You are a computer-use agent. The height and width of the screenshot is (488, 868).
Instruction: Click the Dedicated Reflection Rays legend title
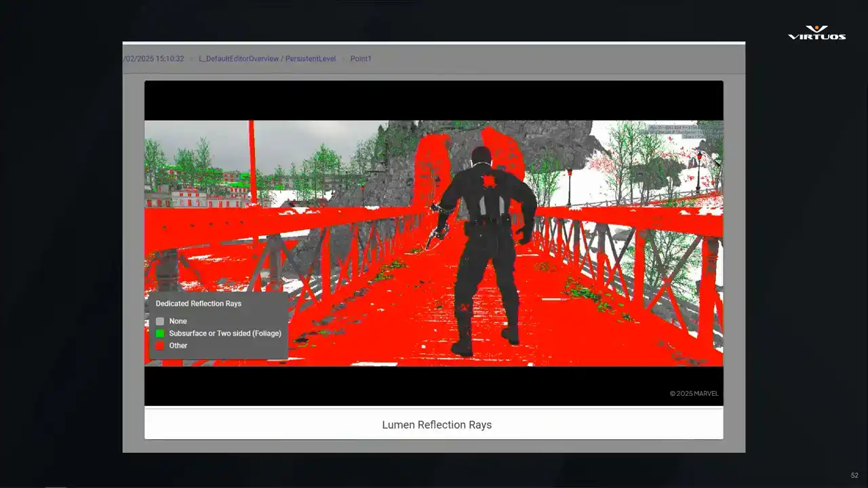click(x=198, y=304)
